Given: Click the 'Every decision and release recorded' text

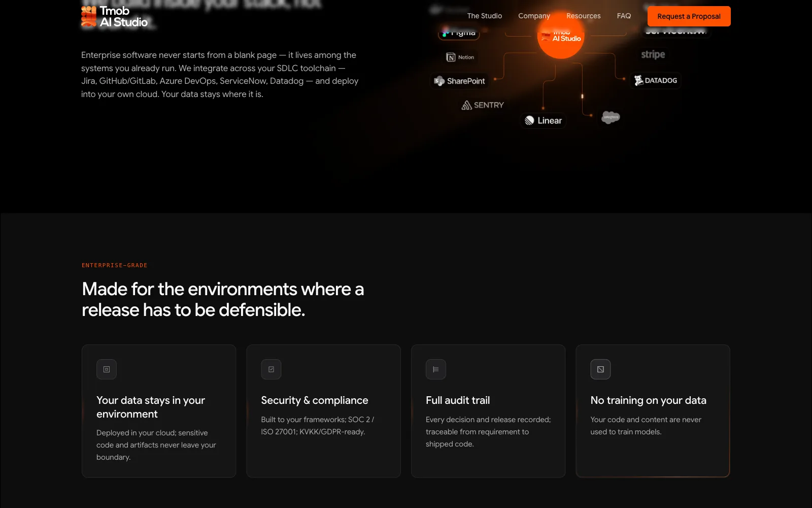Looking at the screenshot, I should point(488,432).
